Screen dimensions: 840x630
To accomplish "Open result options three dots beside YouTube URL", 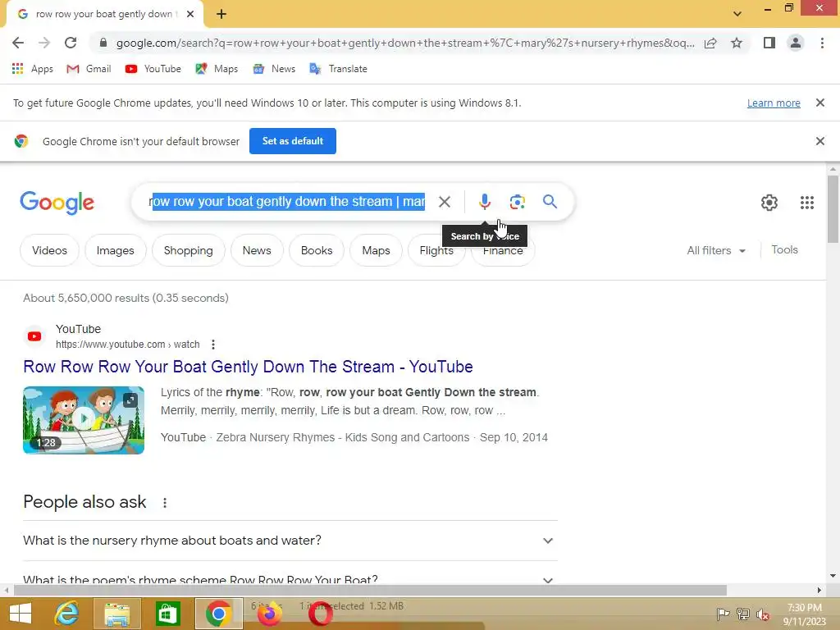I will coord(213,345).
